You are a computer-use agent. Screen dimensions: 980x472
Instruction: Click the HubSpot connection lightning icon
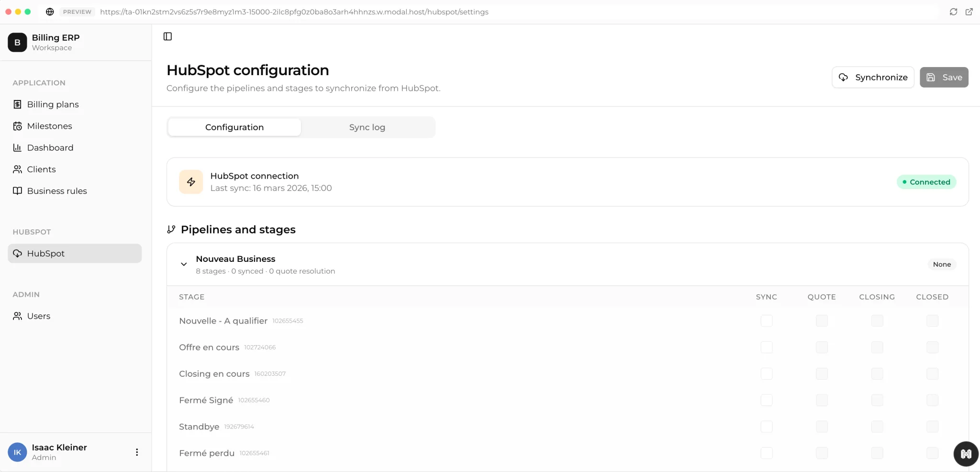pos(191,182)
